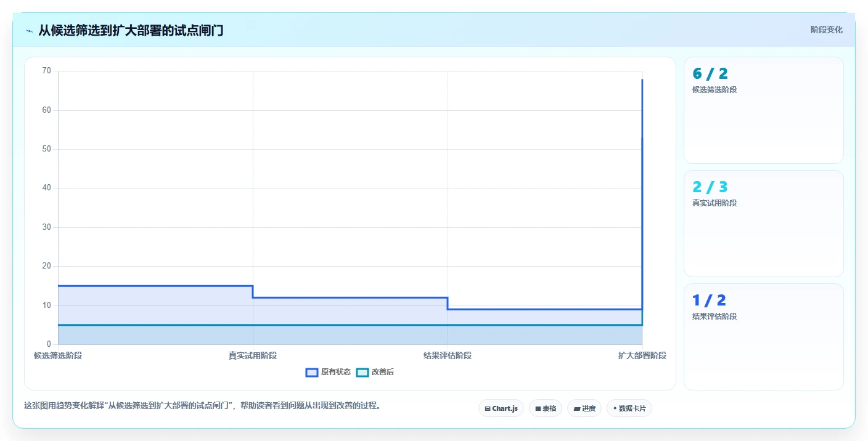Viewport: 868px width, 441px height.
Task: Open the 1 / 2 结果评估阶段 card
Action: point(764,337)
